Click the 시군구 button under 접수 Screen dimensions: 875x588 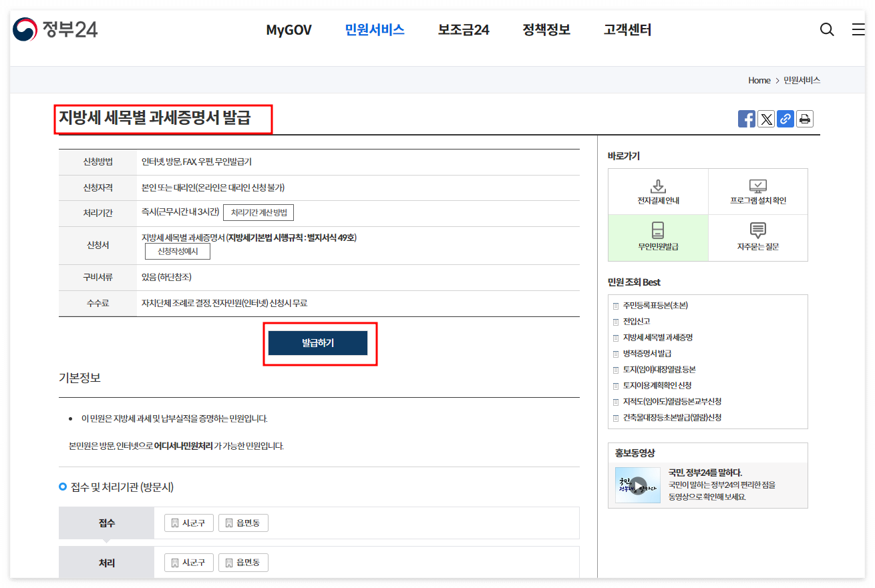(188, 523)
